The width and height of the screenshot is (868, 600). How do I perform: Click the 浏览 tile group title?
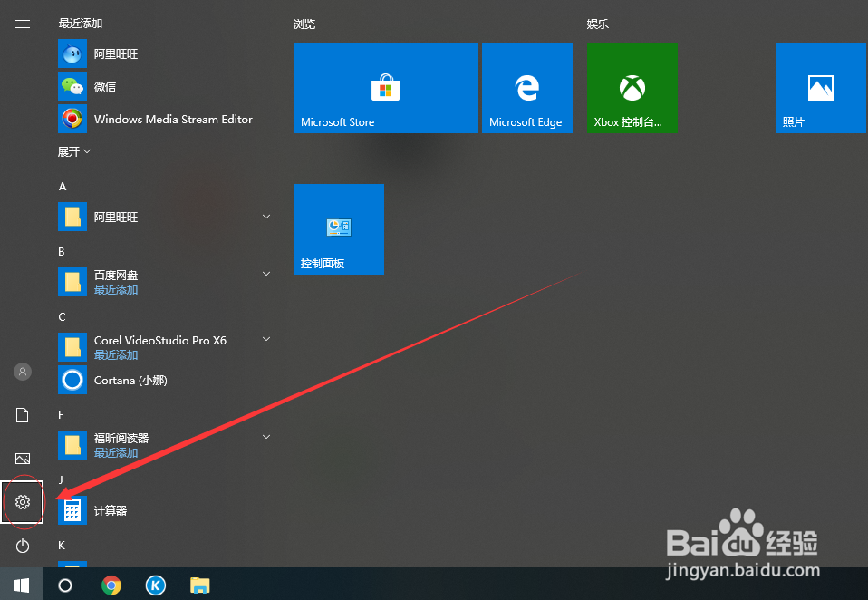[x=304, y=24]
